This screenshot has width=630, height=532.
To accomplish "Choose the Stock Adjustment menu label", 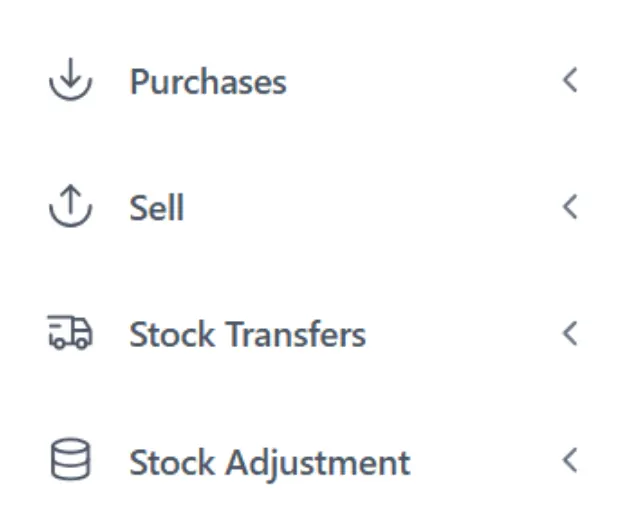I will (x=269, y=463).
